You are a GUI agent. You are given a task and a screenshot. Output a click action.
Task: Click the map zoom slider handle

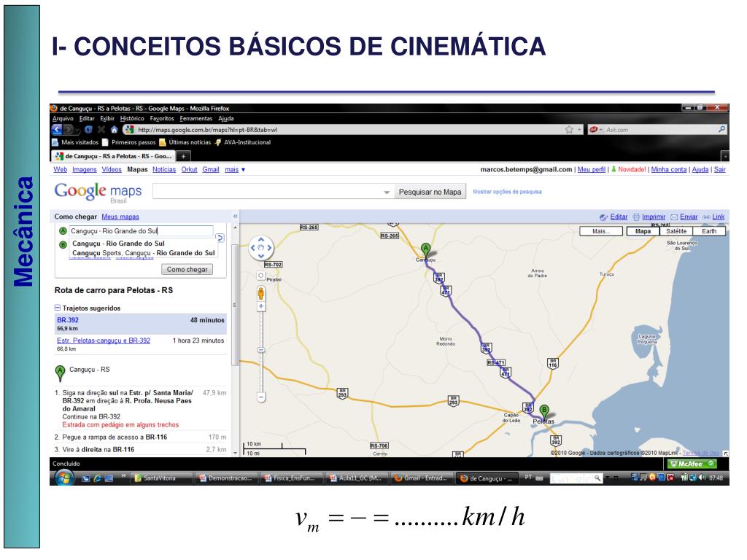[x=261, y=350]
